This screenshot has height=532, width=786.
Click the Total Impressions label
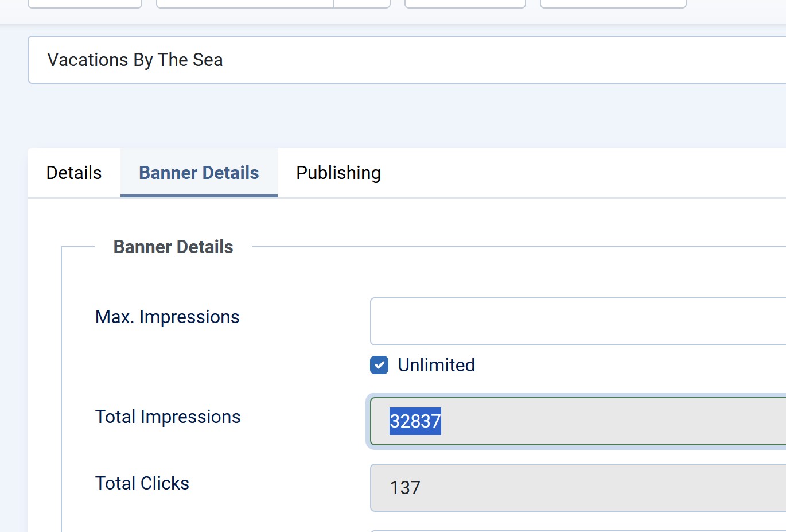168,417
